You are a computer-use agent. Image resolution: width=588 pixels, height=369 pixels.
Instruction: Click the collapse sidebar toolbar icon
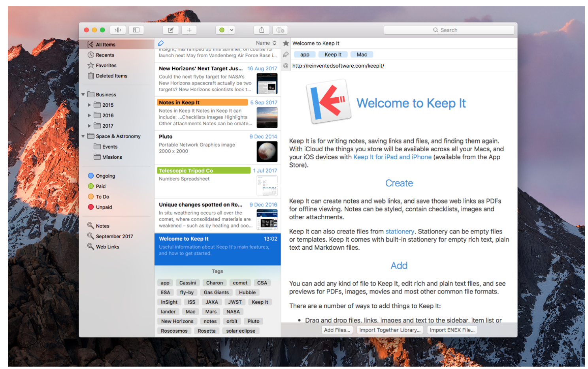click(118, 30)
